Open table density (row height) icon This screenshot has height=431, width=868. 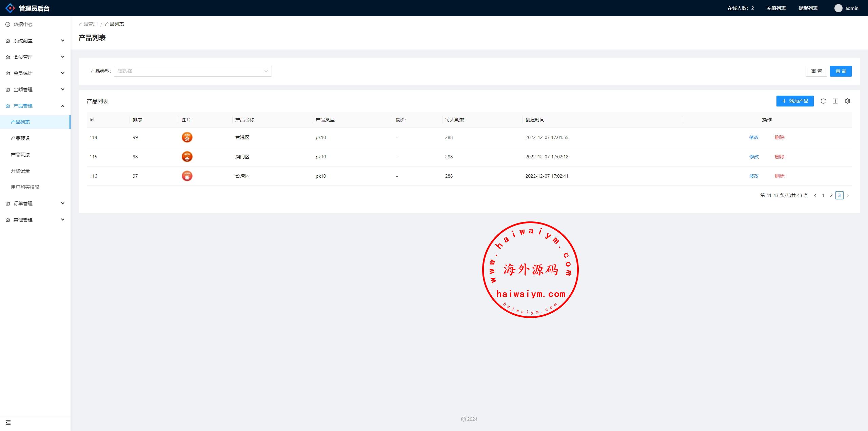pos(835,101)
